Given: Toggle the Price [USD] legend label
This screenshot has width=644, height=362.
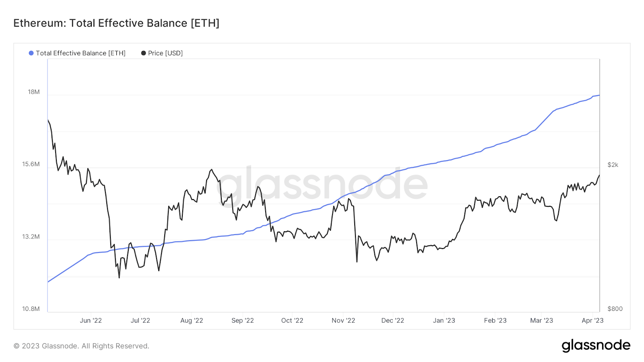Looking at the screenshot, I should point(165,53).
